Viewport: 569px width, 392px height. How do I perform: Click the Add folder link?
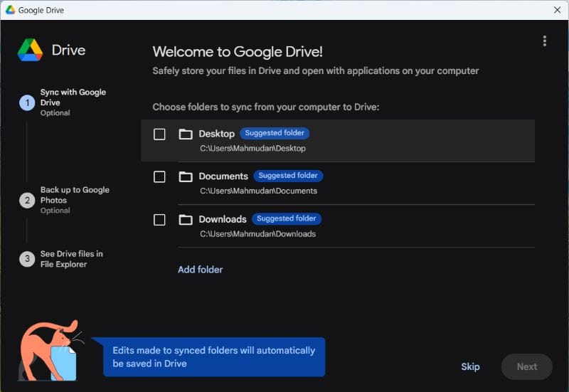200,270
